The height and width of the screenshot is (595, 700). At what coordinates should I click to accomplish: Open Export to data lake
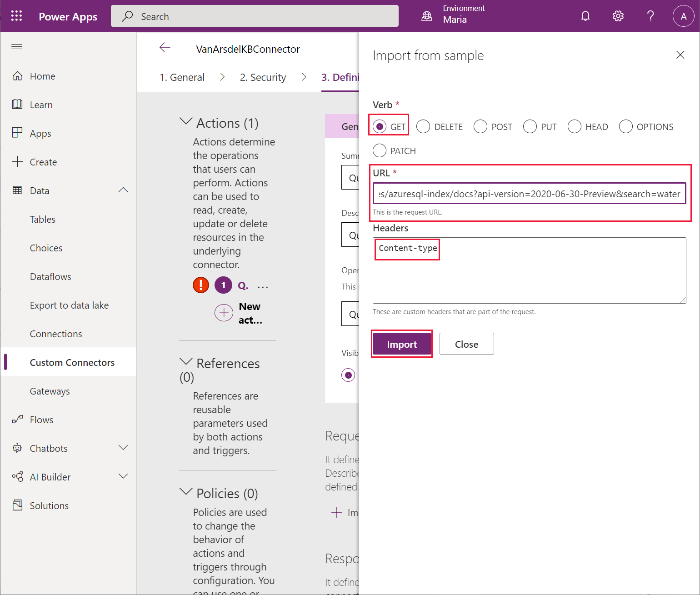coord(69,305)
